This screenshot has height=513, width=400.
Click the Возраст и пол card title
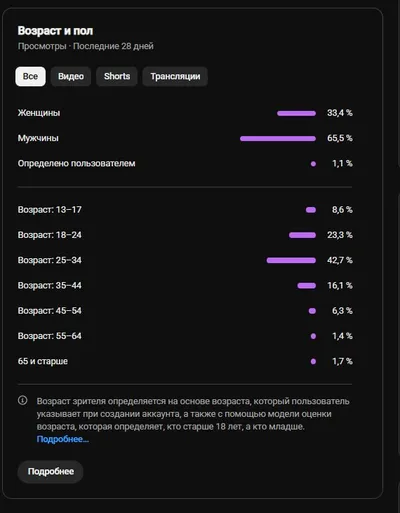click(55, 31)
